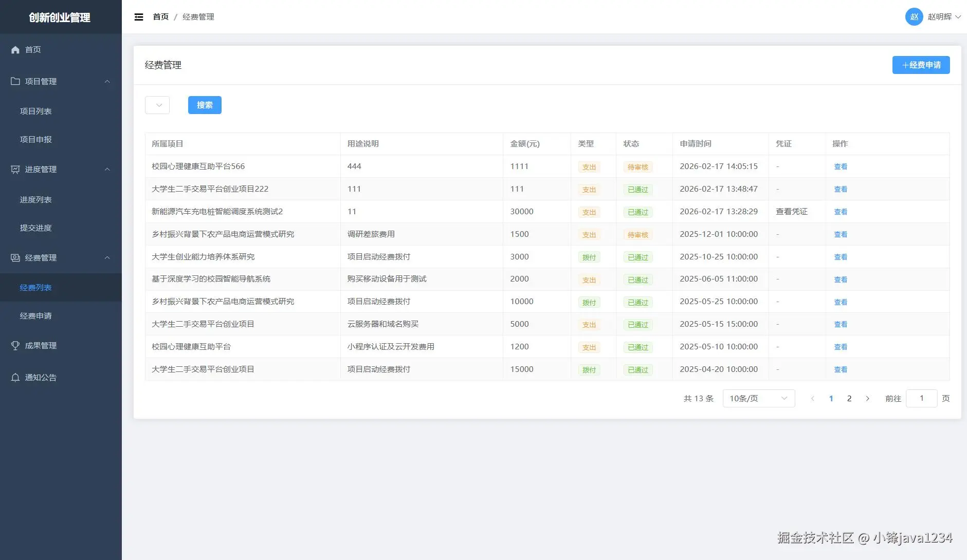The image size is (967, 560).
Task: Click 查看 for 调研差旅费用 row
Action: tap(841, 235)
